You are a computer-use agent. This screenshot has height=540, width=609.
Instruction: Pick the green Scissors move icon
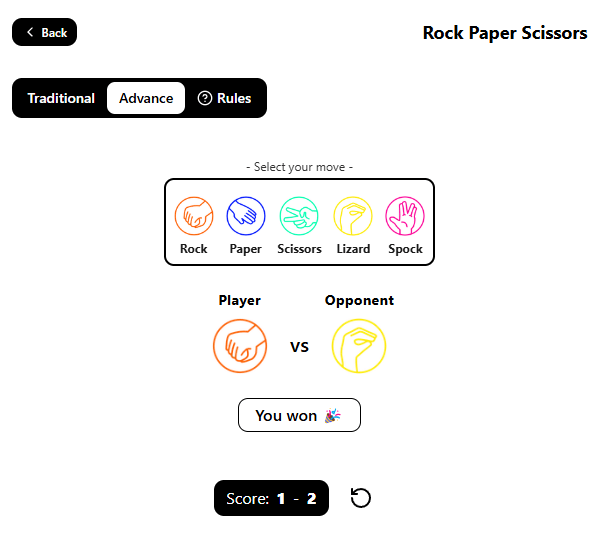click(299, 216)
